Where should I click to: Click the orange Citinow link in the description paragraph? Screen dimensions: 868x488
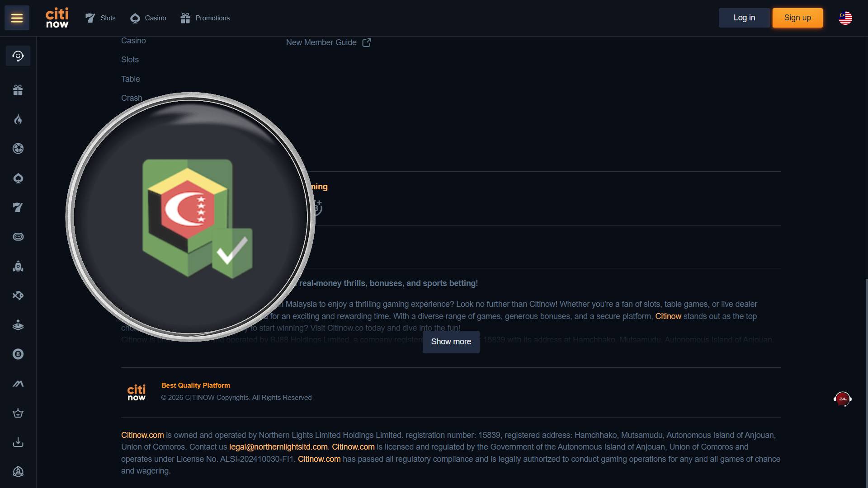coord(668,316)
